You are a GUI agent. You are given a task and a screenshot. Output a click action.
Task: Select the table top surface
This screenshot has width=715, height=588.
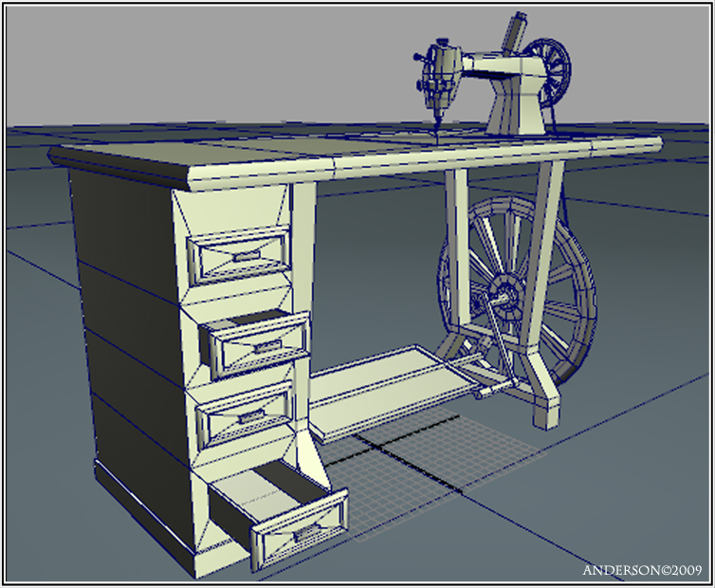[356, 162]
